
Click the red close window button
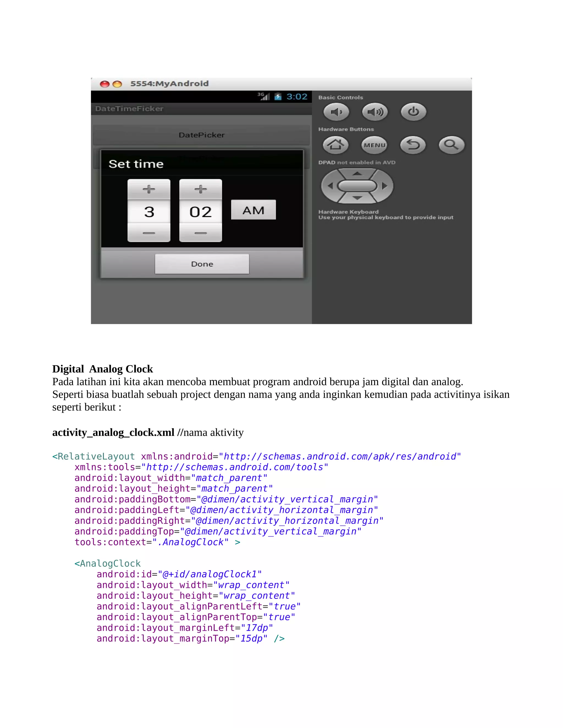pyautogui.click(x=105, y=84)
